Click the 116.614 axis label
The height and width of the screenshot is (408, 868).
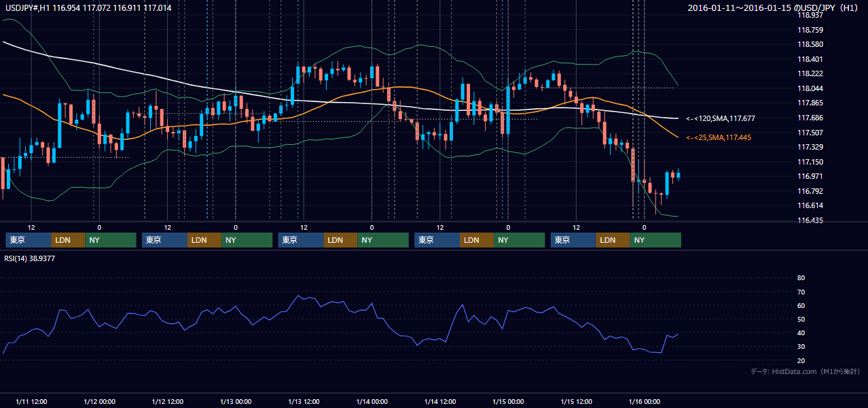pyautogui.click(x=810, y=205)
